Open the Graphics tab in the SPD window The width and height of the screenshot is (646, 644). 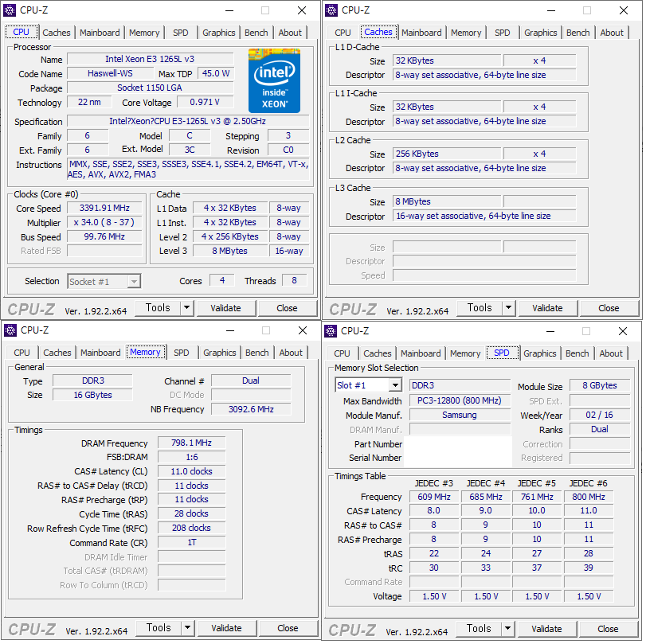(x=540, y=353)
